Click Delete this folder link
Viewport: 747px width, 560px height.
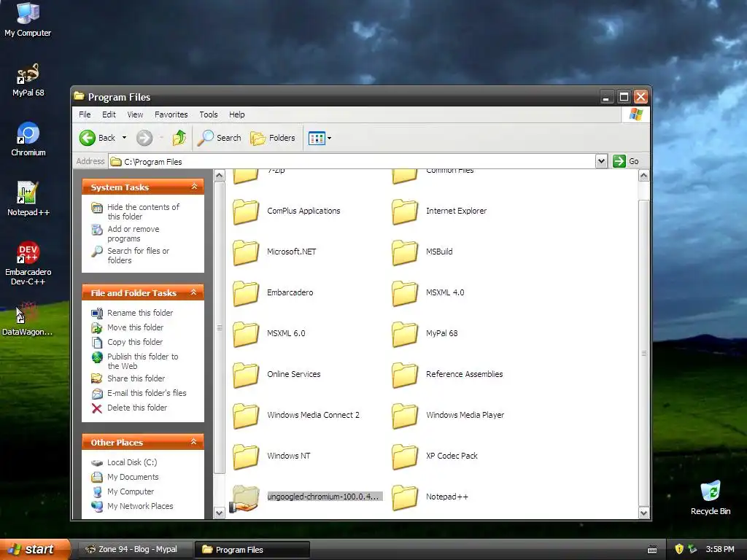137,408
